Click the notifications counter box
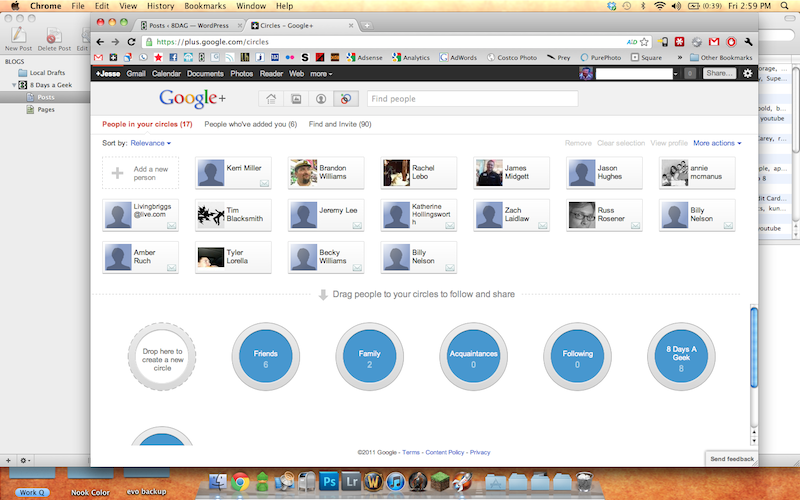Screen dimensions: 800x500 [x=690, y=73]
